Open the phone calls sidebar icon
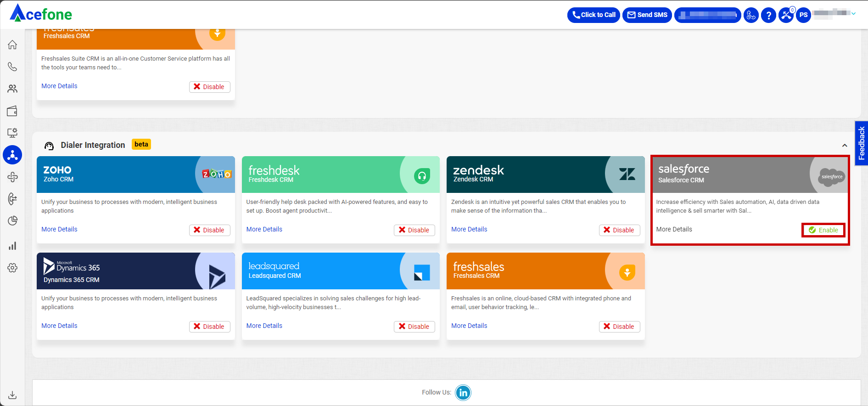 (x=12, y=67)
